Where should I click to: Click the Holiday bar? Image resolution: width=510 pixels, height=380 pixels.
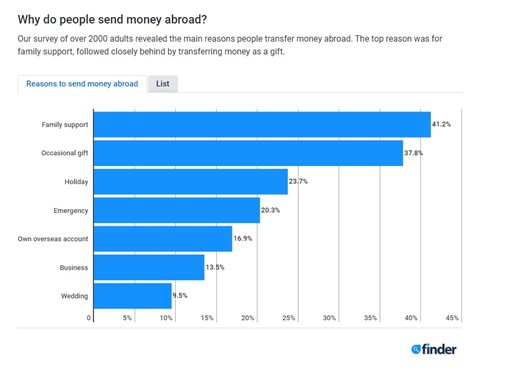tap(191, 182)
